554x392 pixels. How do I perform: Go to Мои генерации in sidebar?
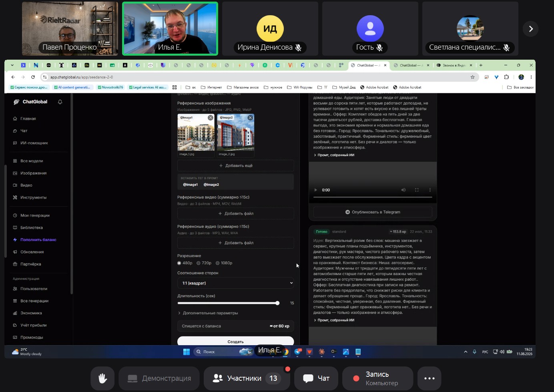pos(35,215)
